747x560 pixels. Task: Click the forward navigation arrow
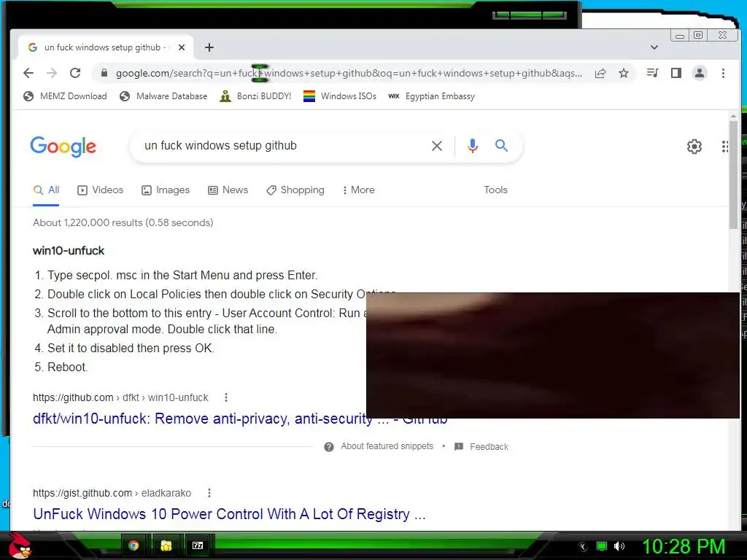tap(52, 73)
